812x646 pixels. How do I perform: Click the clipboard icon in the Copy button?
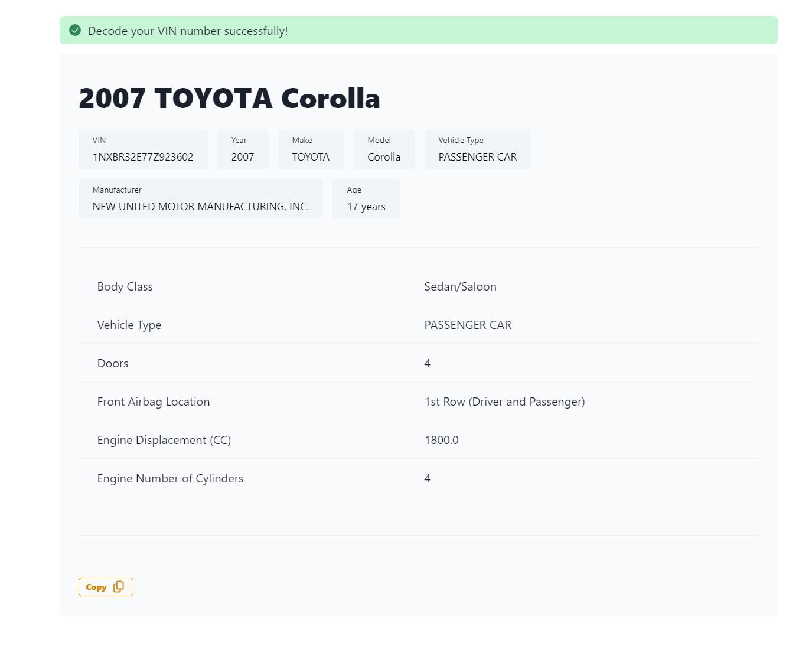point(119,587)
